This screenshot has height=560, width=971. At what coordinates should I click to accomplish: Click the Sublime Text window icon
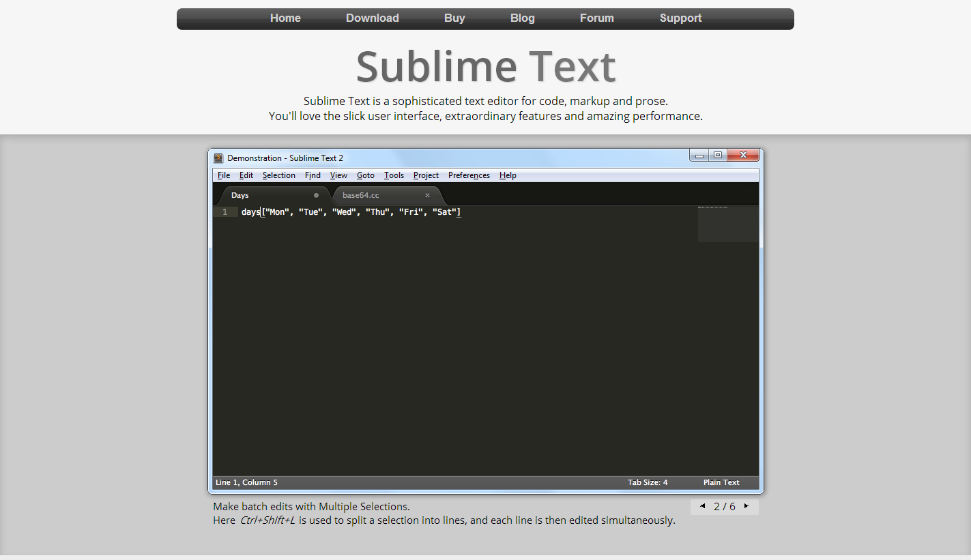[218, 158]
